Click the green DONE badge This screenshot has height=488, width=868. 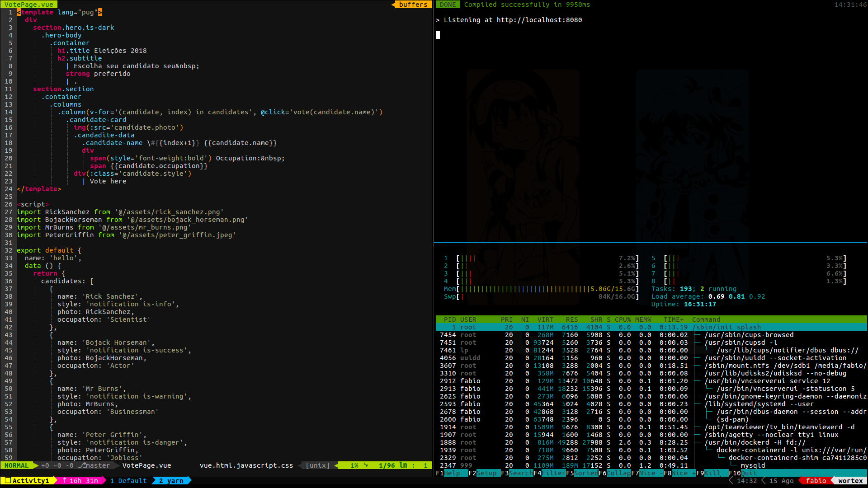(448, 5)
